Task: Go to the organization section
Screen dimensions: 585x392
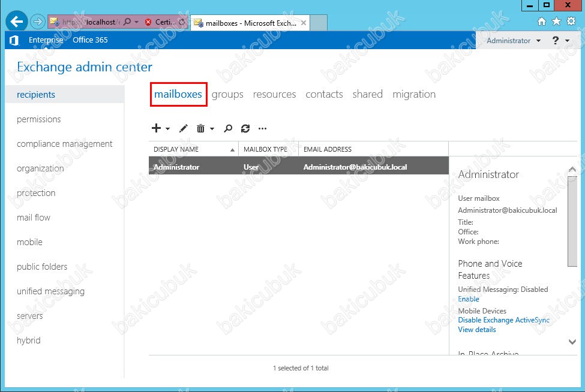Action: click(40, 168)
